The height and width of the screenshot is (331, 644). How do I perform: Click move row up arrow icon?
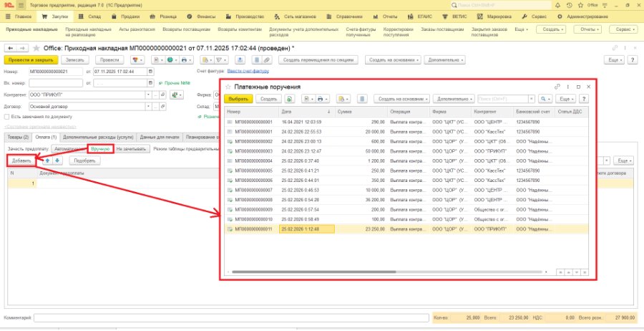click(x=49, y=160)
